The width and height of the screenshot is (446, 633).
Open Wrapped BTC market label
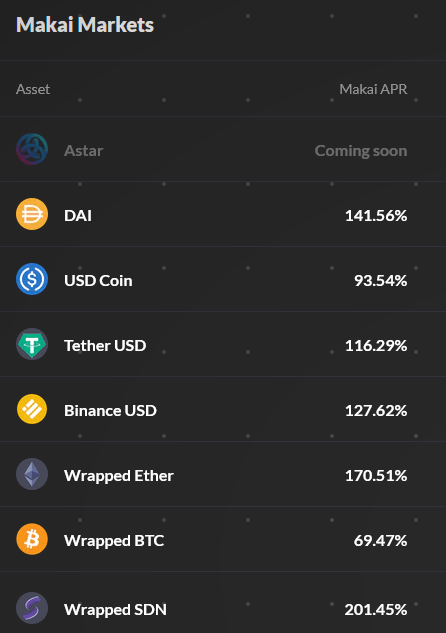coord(114,541)
